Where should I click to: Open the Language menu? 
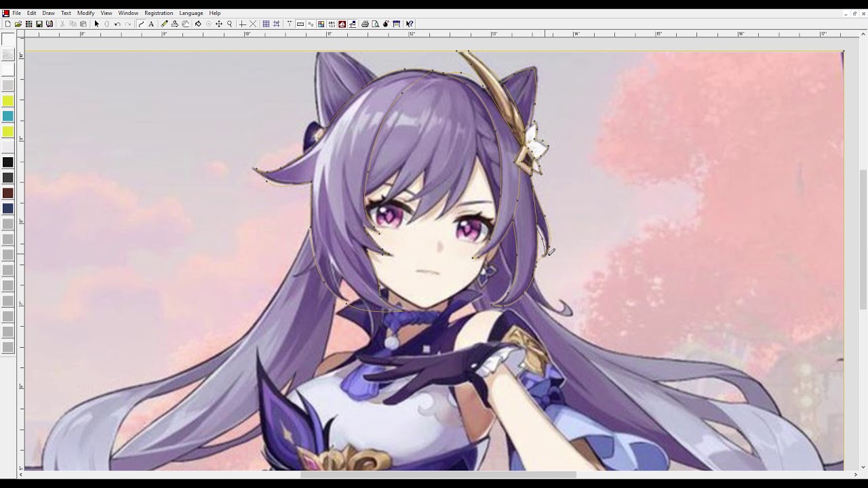coord(191,13)
